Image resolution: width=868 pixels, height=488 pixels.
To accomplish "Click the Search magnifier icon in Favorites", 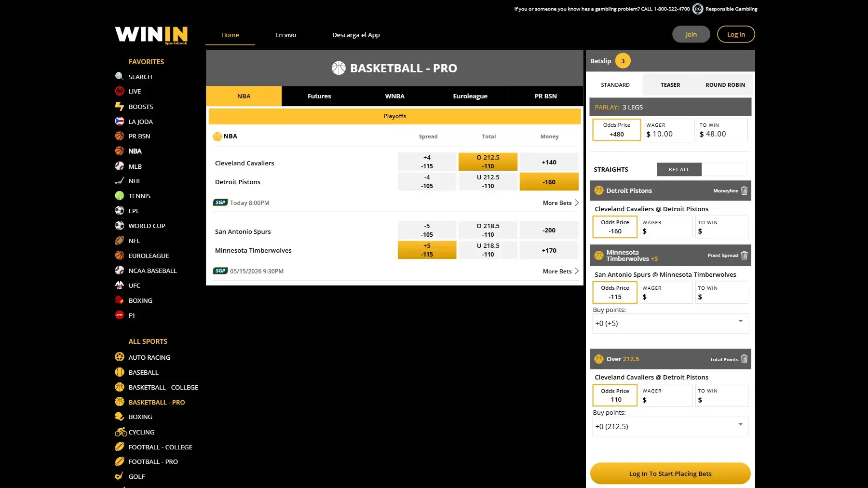I will click(120, 76).
